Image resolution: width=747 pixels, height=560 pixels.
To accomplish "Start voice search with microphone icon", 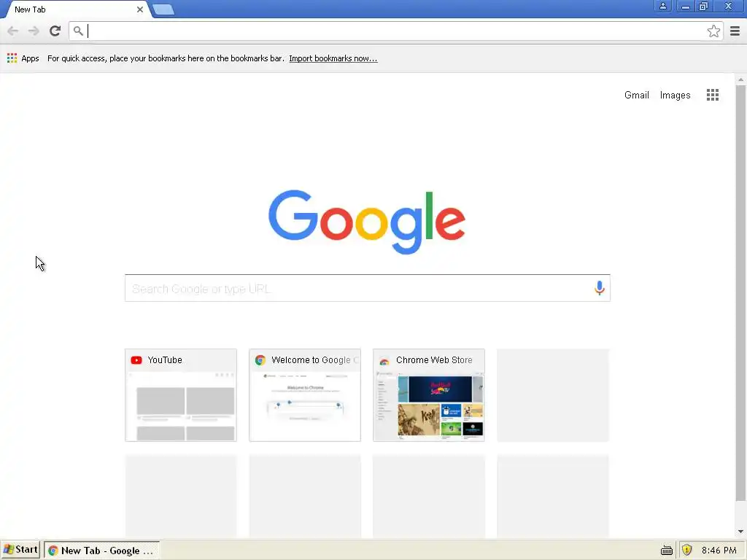I will (x=600, y=288).
